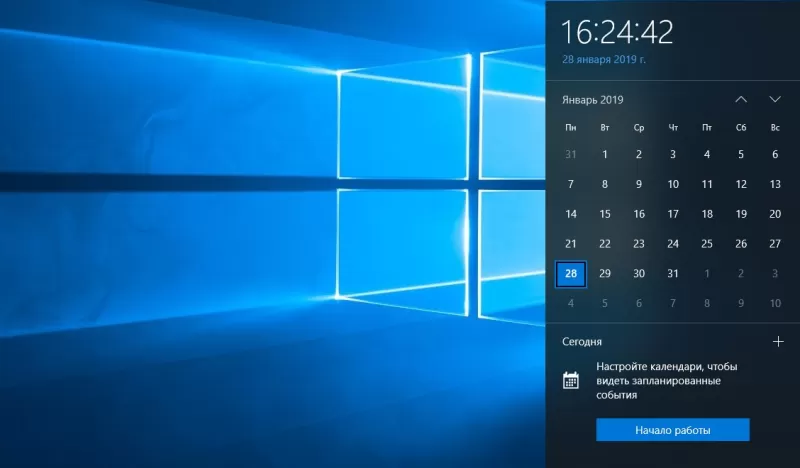Select greyed February 5 in bottom row
Viewport: 800px width, 468px height.
[605, 304]
